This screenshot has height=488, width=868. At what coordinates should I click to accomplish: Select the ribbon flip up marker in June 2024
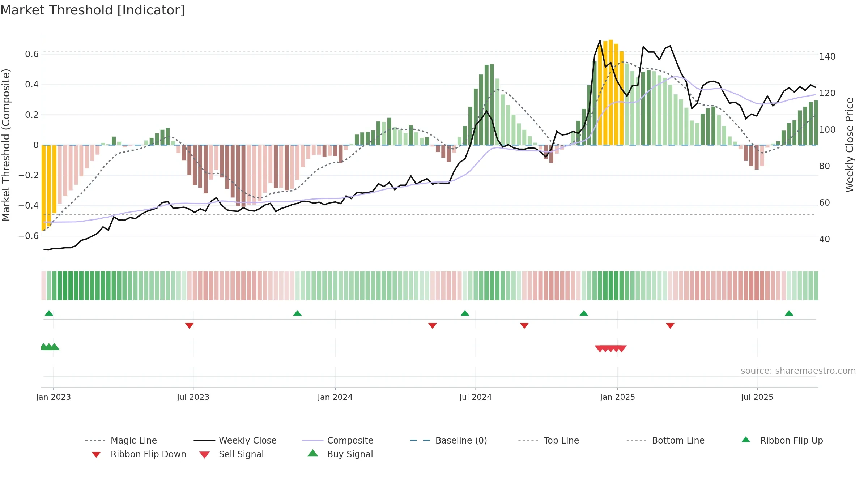point(465,313)
